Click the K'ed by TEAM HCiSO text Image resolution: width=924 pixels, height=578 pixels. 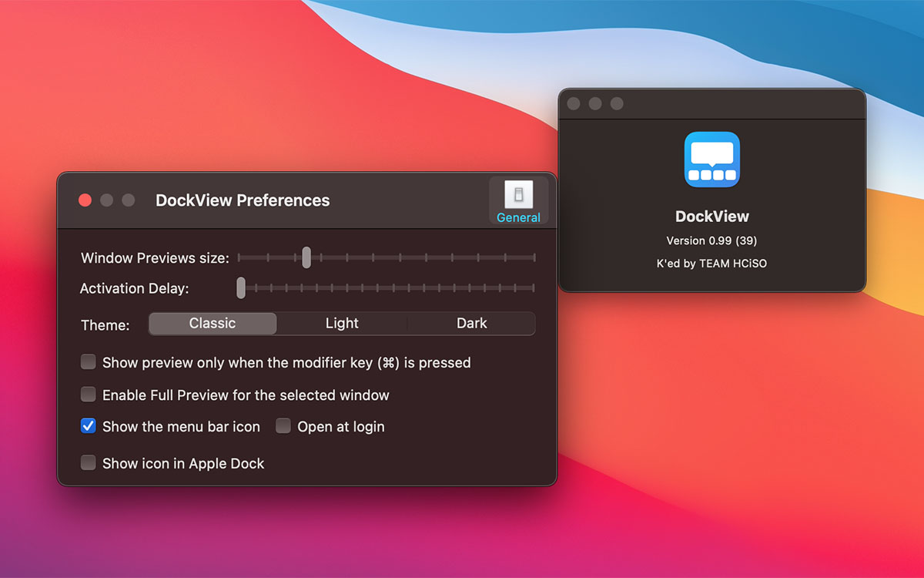(x=711, y=264)
